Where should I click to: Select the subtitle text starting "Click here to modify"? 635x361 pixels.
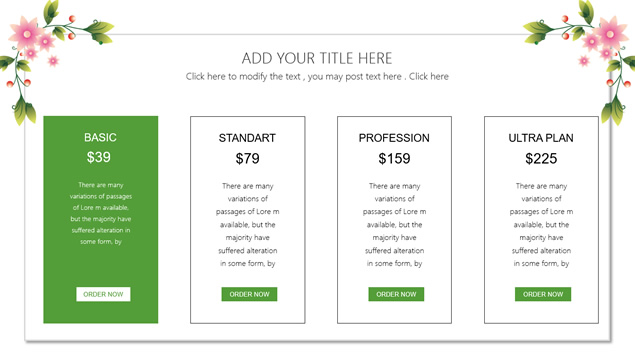click(x=317, y=77)
